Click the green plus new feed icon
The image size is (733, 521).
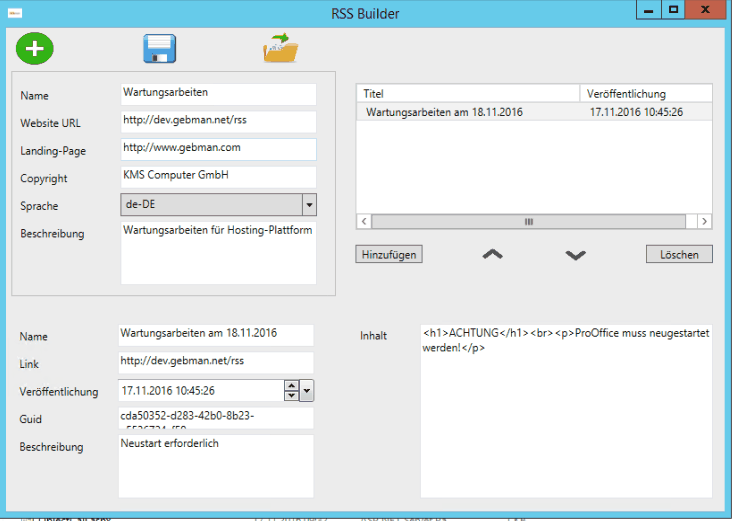35,48
